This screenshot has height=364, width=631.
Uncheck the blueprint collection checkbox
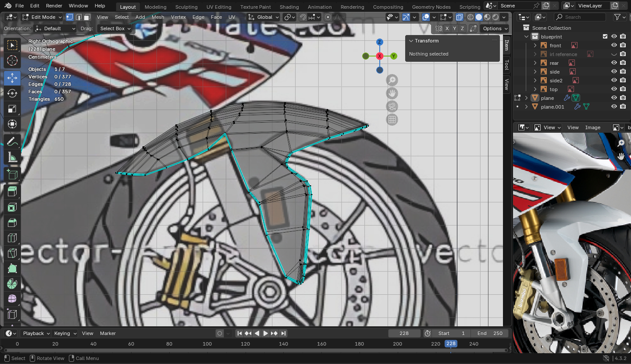pos(605,37)
